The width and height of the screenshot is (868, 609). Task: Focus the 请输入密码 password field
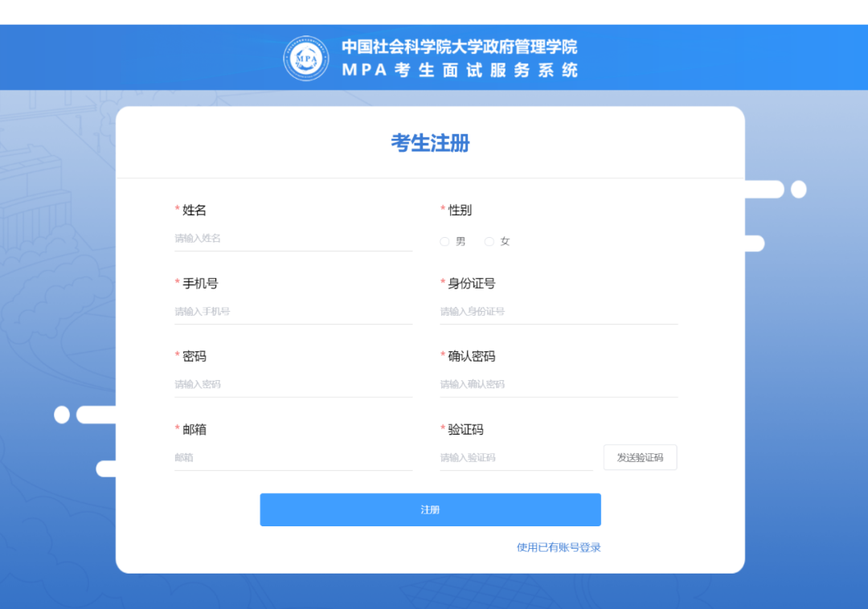click(293, 384)
